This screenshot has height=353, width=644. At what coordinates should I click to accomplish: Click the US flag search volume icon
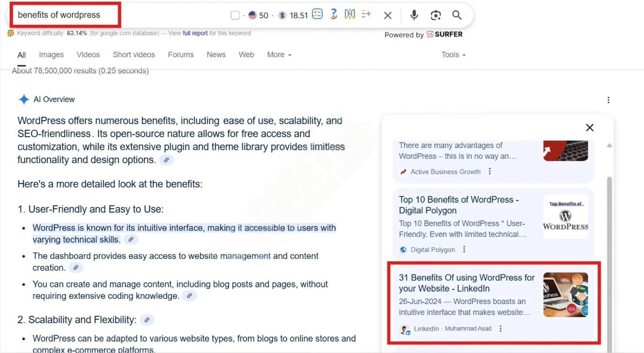[x=252, y=15]
